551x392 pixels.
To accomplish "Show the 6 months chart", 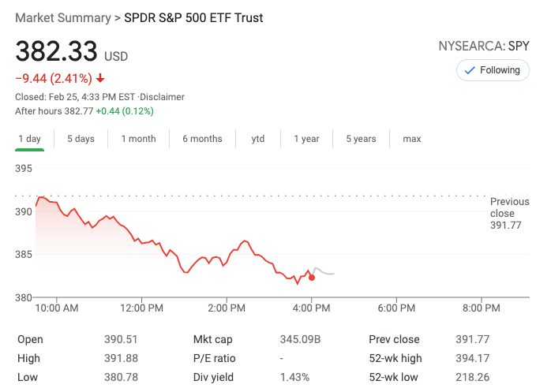I will click(202, 139).
